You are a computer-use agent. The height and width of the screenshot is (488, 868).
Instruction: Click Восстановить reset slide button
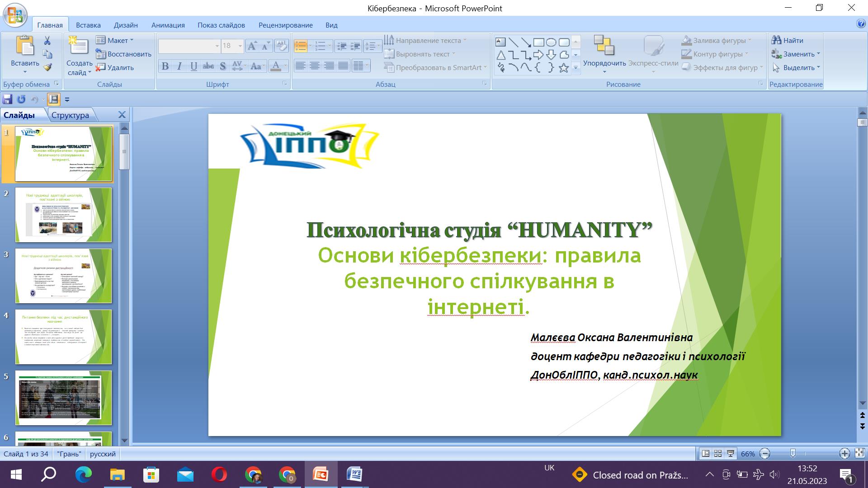(x=124, y=54)
